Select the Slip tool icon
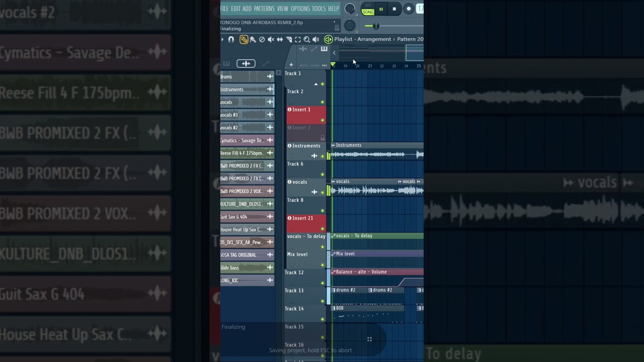 coord(280,39)
